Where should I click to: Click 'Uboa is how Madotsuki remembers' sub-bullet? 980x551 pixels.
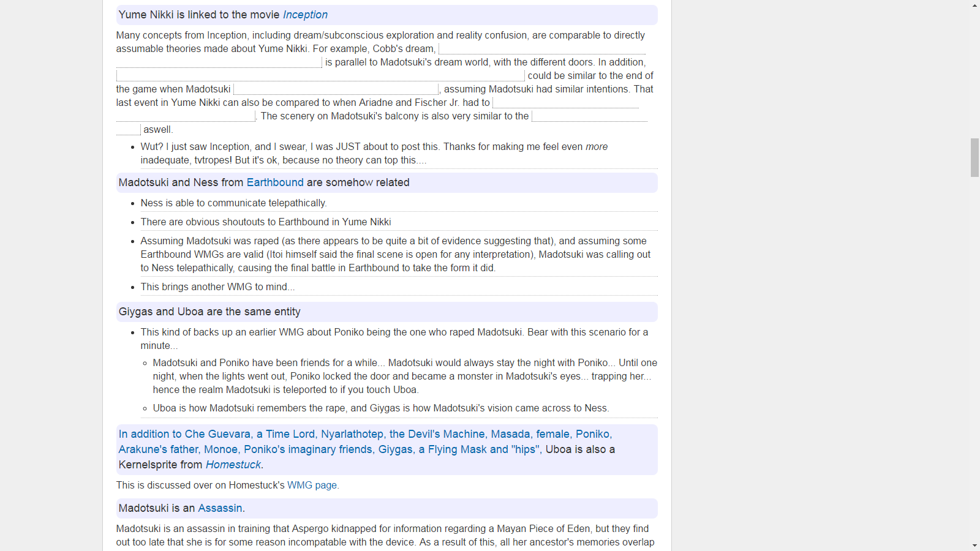coord(381,408)
